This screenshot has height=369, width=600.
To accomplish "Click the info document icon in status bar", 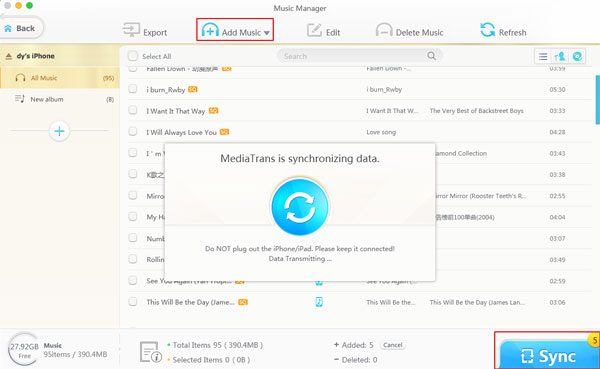I will point(150,352).
